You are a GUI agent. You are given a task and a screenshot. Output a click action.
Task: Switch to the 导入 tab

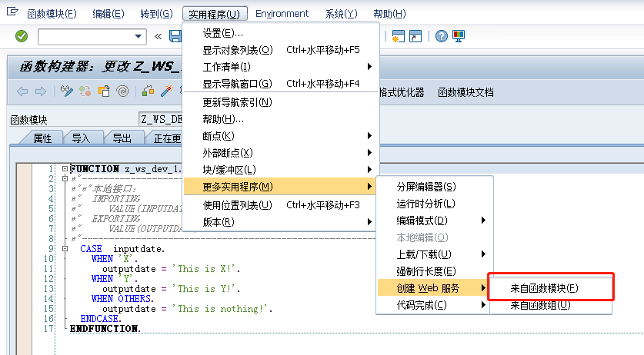click(x=81, y=138)
